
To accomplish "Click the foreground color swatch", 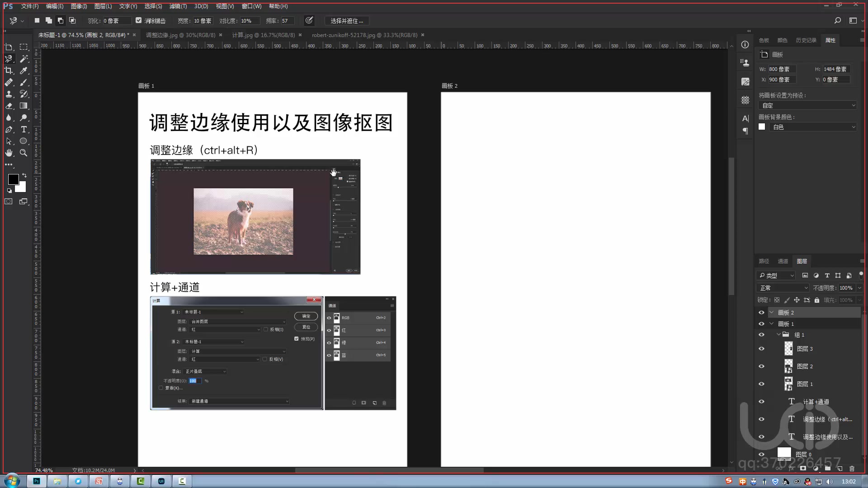I will tap(13, 179).
